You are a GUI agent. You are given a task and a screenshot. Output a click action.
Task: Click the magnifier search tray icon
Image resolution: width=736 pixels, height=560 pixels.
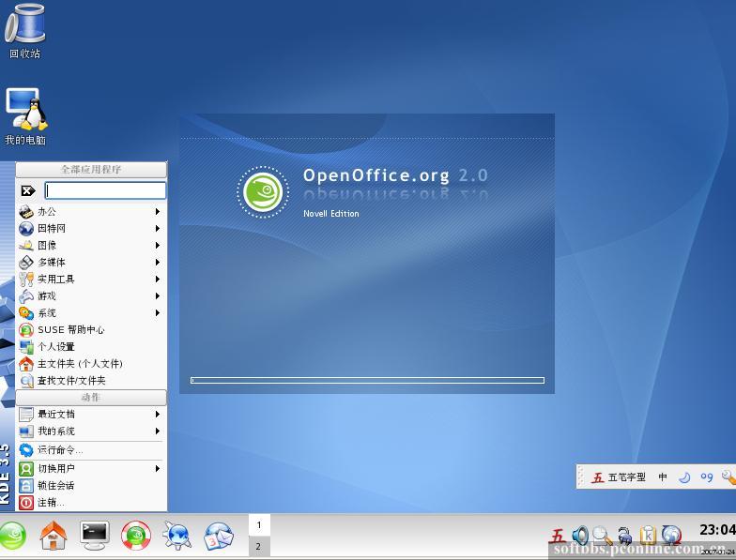coord(603,535)
